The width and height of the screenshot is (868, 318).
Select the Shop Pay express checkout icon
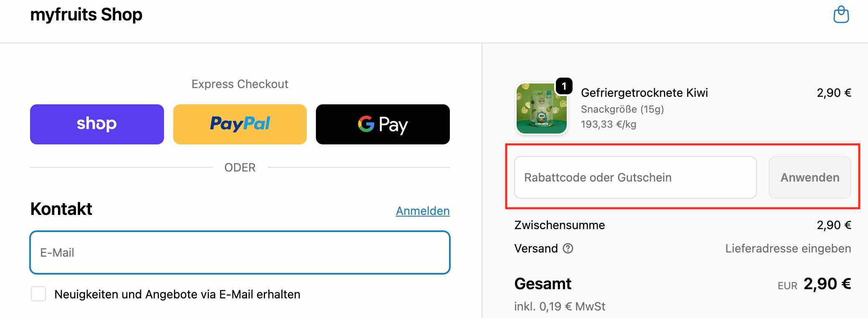[96, 124]
